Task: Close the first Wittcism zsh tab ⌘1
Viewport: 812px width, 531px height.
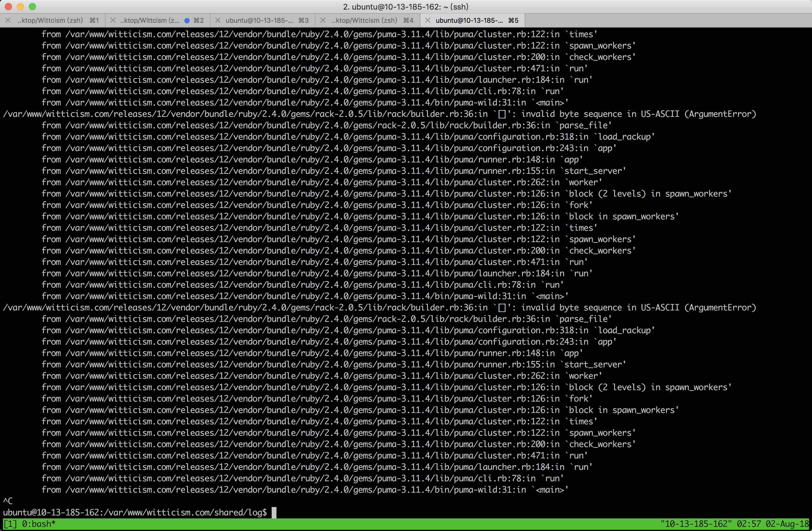Action: click(x=8, y=20)
